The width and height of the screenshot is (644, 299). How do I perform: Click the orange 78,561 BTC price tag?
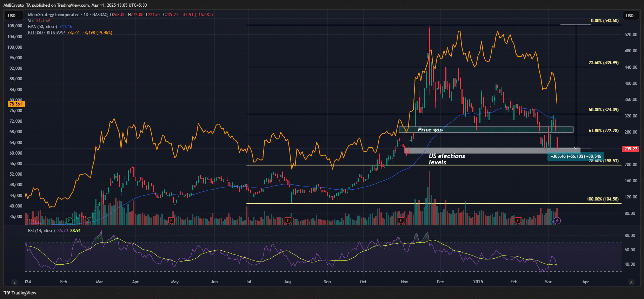(x=16, y=104)
